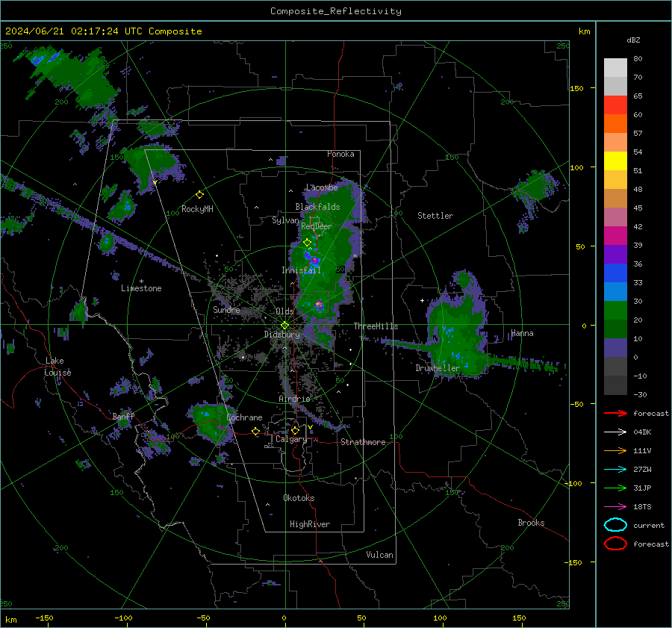The image size is (672, 628).
Task: Select the 10 dBZ violet color swatch
Action: (x=615, y=348)
